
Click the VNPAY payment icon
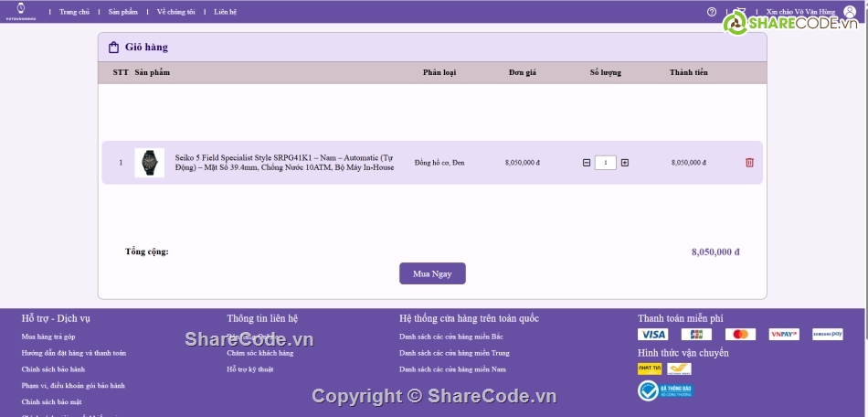[x=784, y=335]
